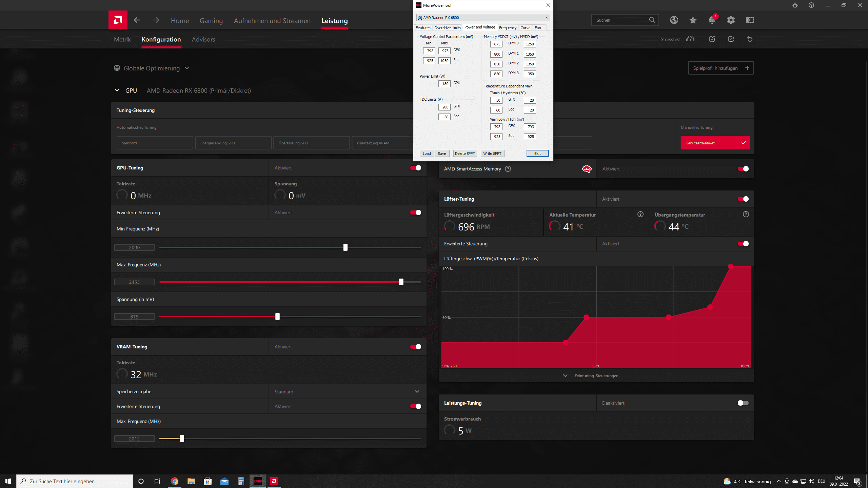Click the AMD SmartAccess Memory brain icon
Viewport: 868px width, 488px height.
(x=587, y=169)
